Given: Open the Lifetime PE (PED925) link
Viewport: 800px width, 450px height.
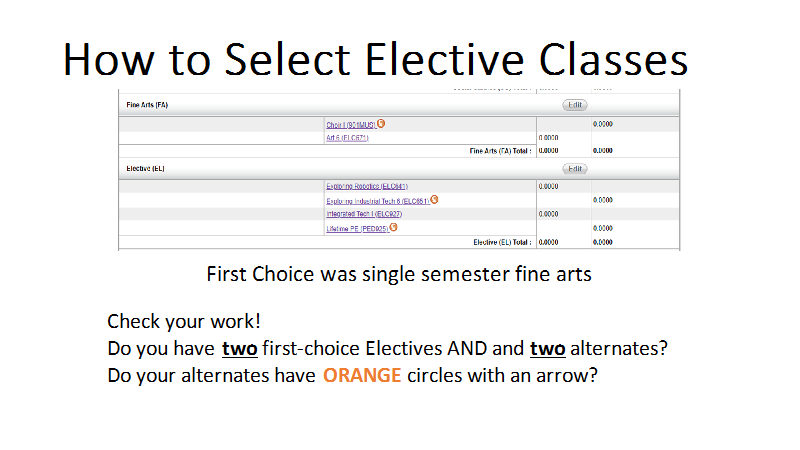Looking at the screenshot, I should click(x=357, y=229).
